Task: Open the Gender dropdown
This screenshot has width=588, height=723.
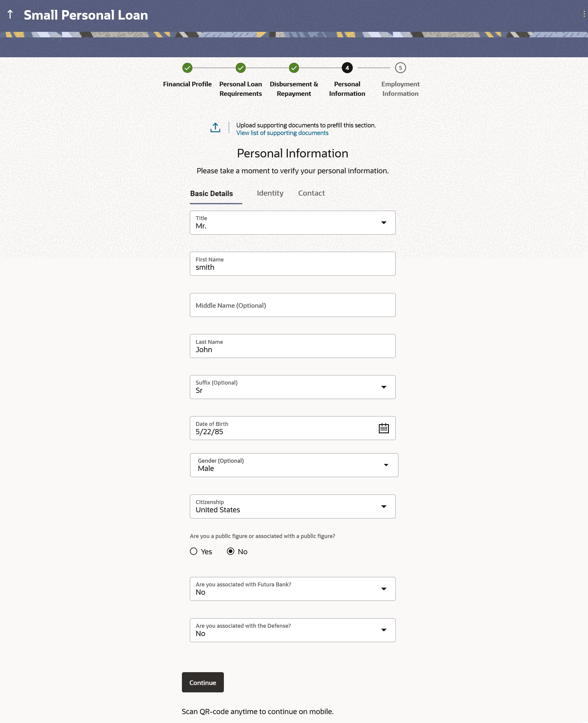Action: click(386, 465)
